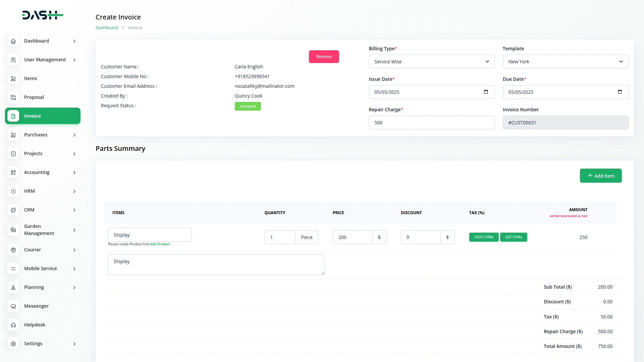
Task: Open the Template dropdown showing New York
Action: point(565,62)
